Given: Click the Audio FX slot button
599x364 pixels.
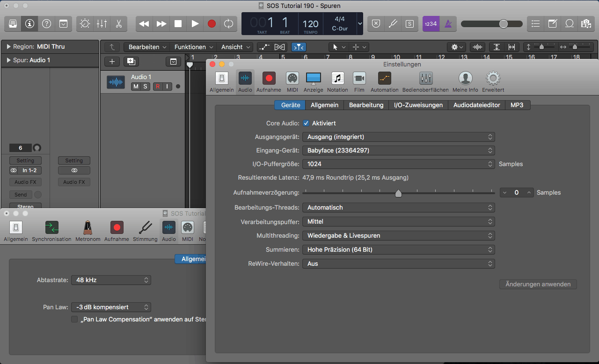Looking at the screenshot, I should click(25, 182).
